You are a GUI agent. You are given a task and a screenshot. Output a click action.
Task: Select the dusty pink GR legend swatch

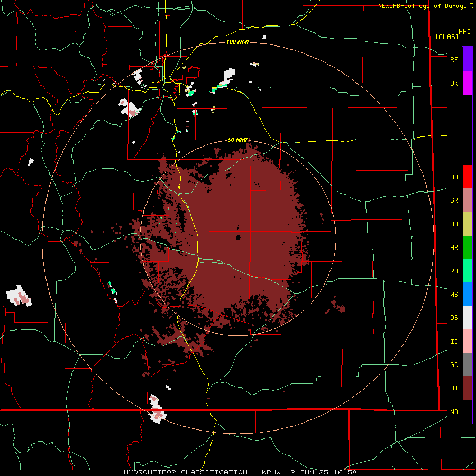467,200
